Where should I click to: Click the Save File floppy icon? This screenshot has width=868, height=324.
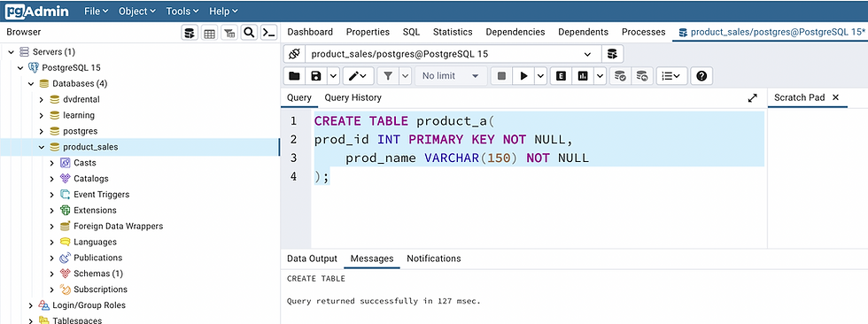pos(316,76)
